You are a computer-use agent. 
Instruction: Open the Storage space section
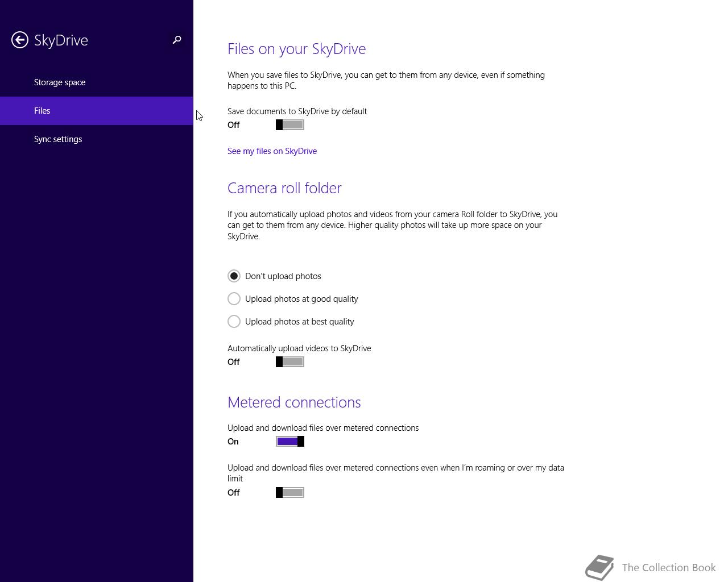point(97,82)
